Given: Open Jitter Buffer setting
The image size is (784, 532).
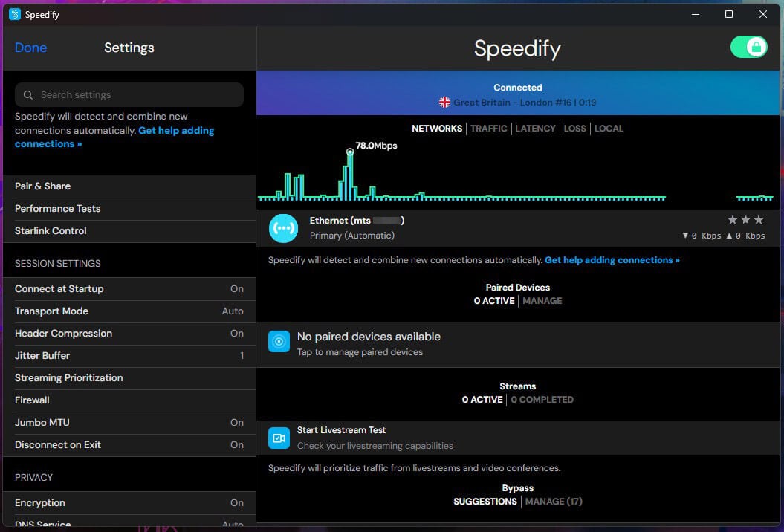Looking at the screenshot, I should (x=129, y=356).
